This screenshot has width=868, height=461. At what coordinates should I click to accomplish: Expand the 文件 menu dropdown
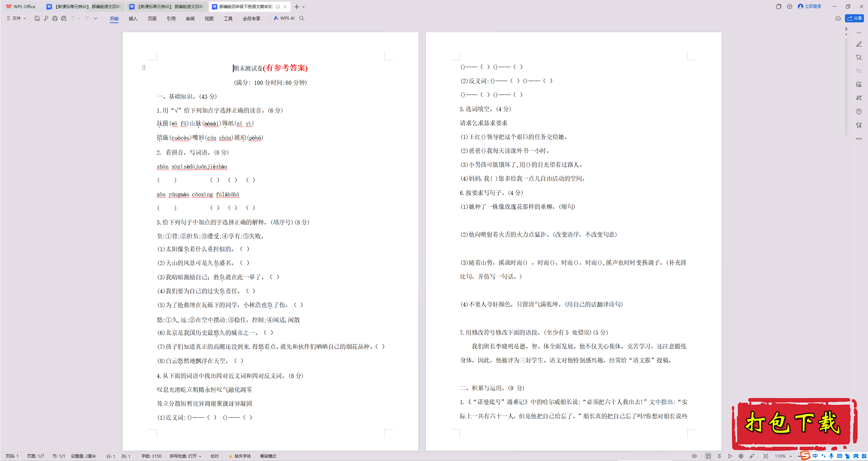click(x=16, y=18)
